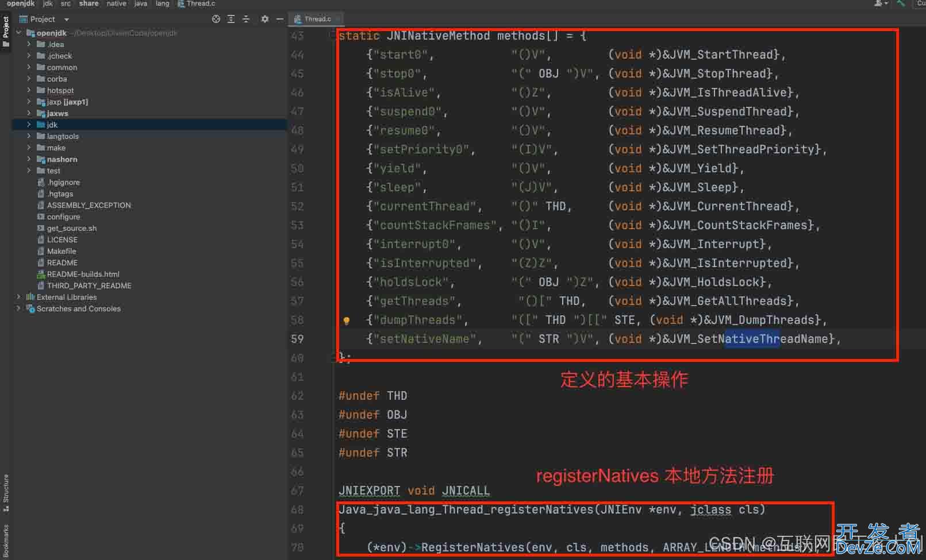This screenshot has width=926, height=560.
Task: Click "currentThread" string in line 52
Action: 425,206
